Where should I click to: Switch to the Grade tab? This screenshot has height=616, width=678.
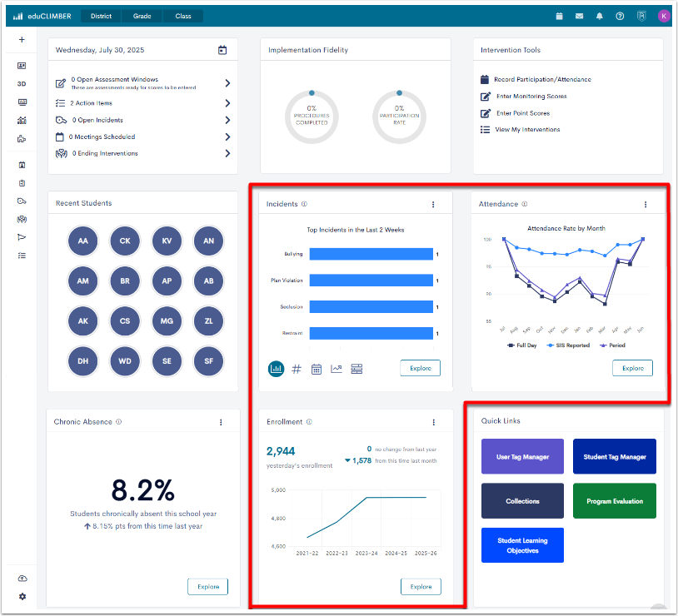(142, 17)
